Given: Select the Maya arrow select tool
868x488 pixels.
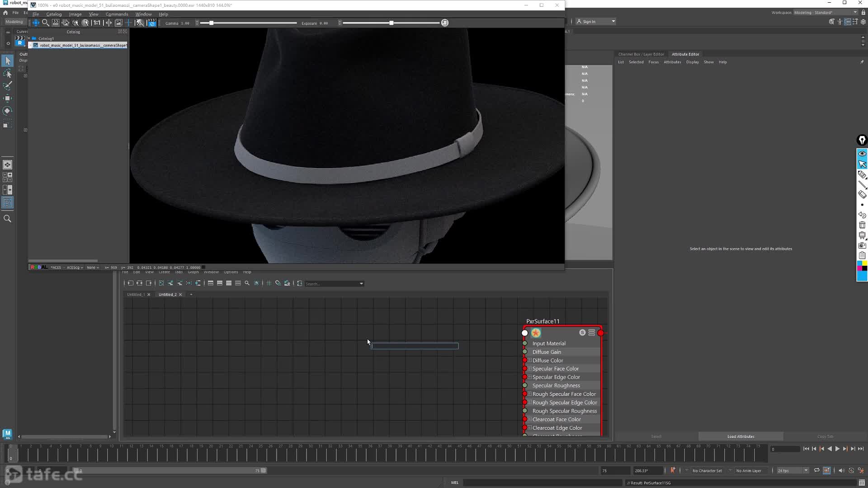Looking at the screenshot, I should [8, 61].
